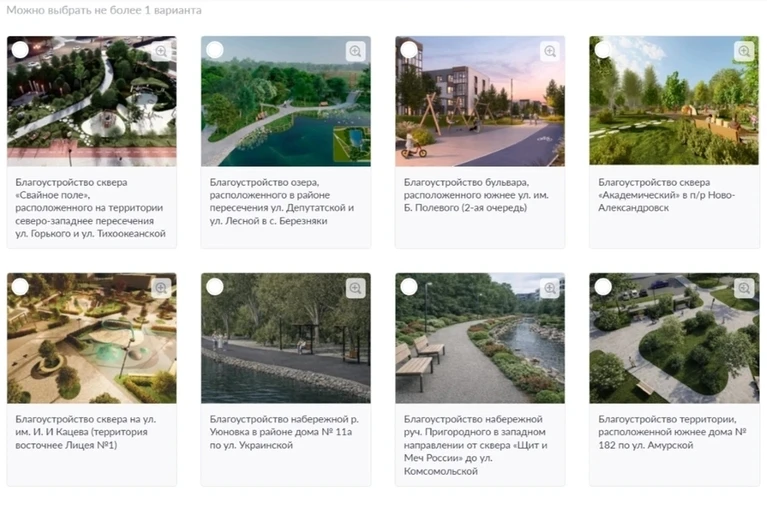
Task: Click magnifier icon on Березняки lake photo
Action: pos(356,51)
